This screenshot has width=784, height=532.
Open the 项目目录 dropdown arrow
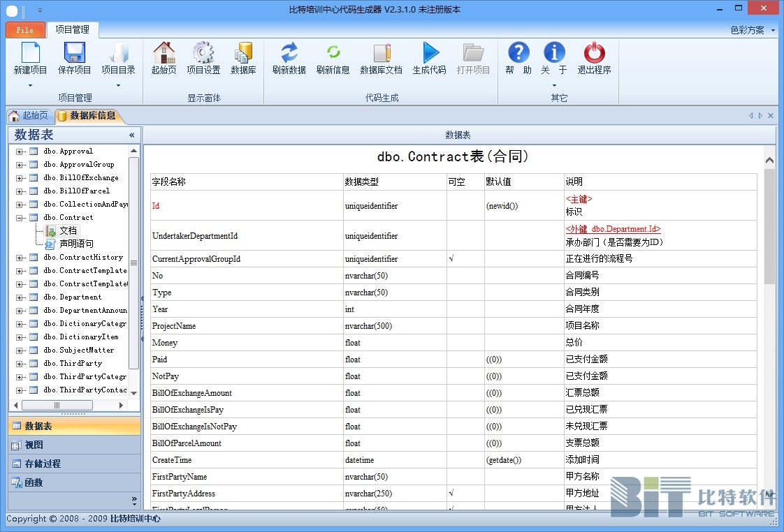tap(118, 86)
